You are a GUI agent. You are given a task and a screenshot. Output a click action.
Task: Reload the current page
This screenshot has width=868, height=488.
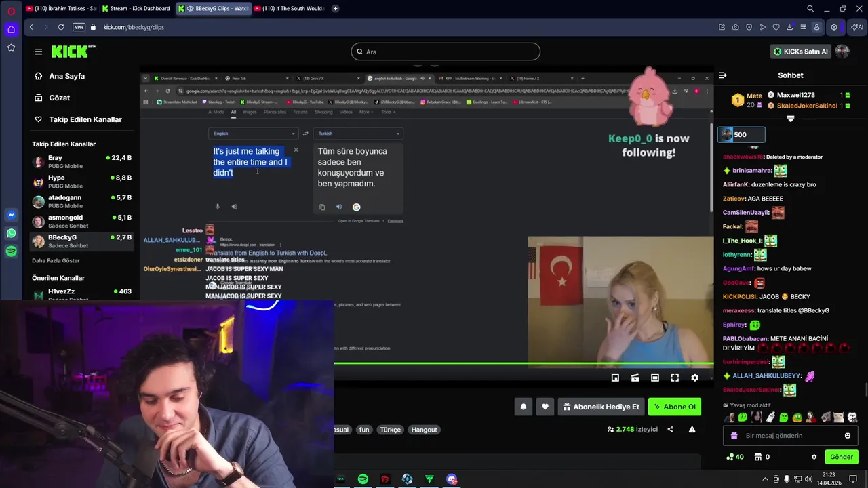pyautogui.click(x=61, y=27)
